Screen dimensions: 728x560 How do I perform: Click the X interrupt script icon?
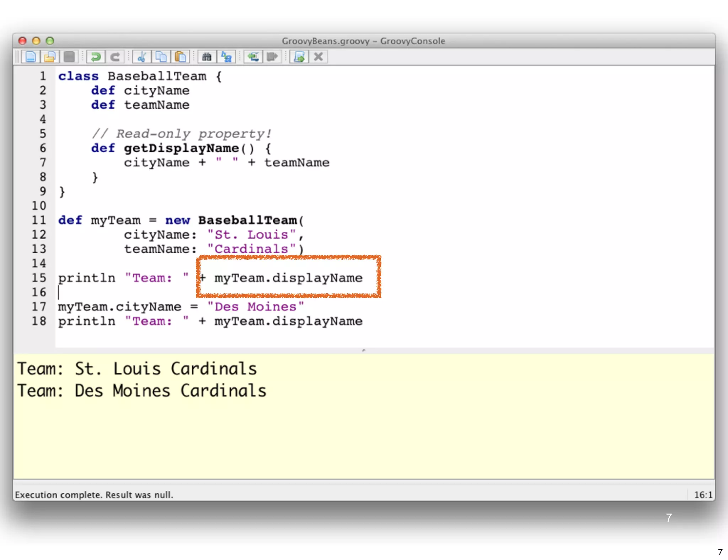[318, 57]
